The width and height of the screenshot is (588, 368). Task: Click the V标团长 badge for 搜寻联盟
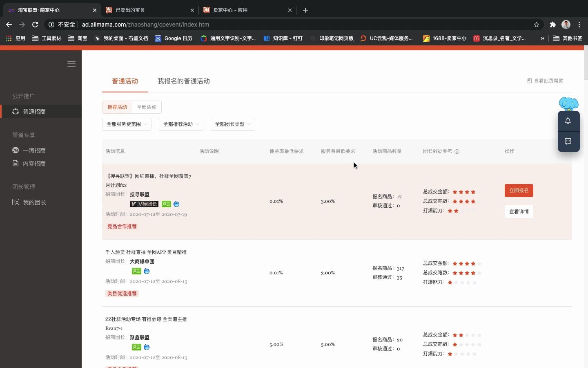[144, 204]
